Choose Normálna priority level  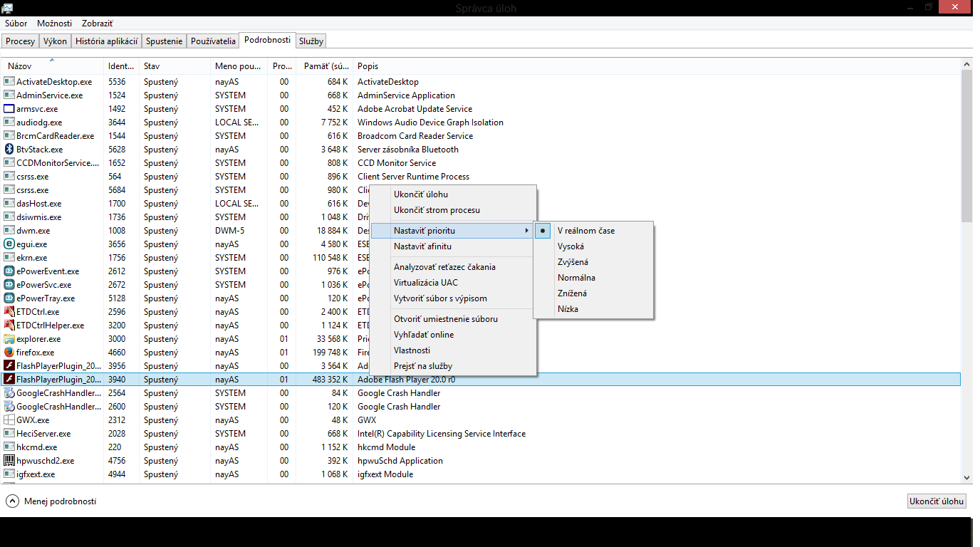tap(576, 278)
